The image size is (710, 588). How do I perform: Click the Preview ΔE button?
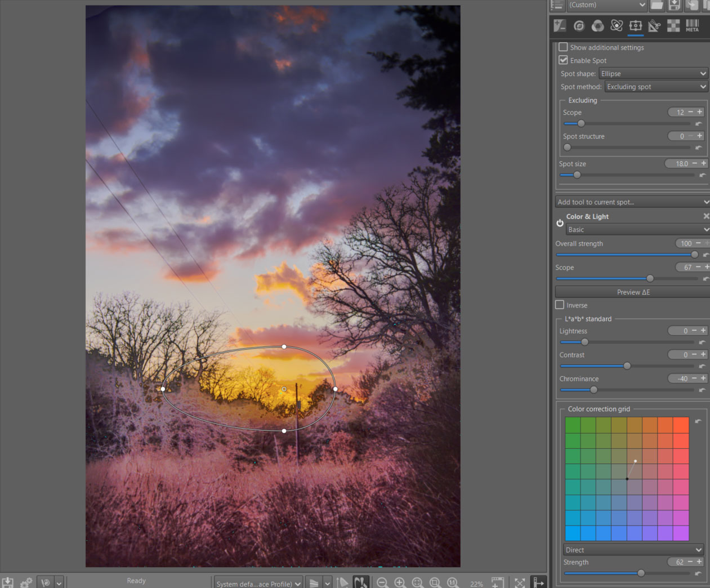tap(633, 292)
